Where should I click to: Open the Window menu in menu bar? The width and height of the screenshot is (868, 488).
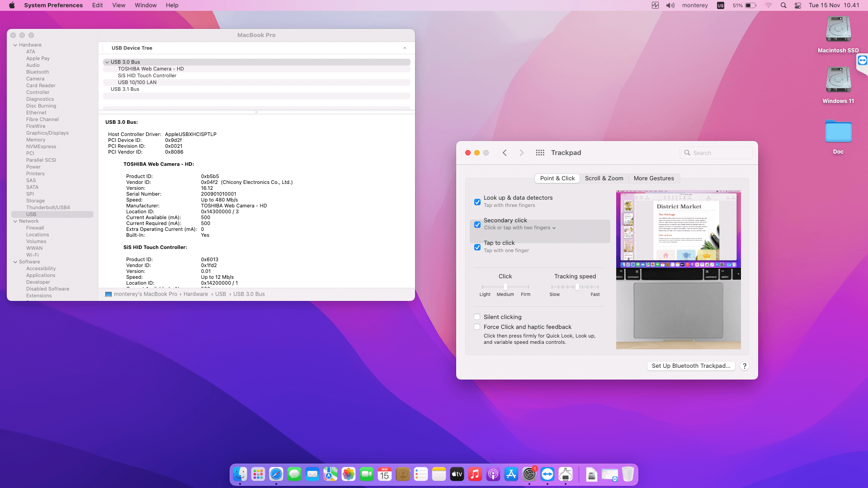pyautogui.click(x=146, y=5)
